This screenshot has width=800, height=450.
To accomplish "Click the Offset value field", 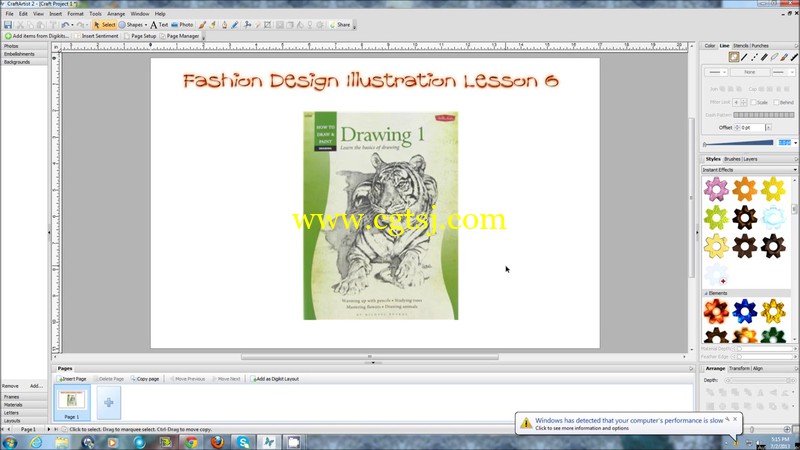I will pyautogui.click(x=753, y=128).
